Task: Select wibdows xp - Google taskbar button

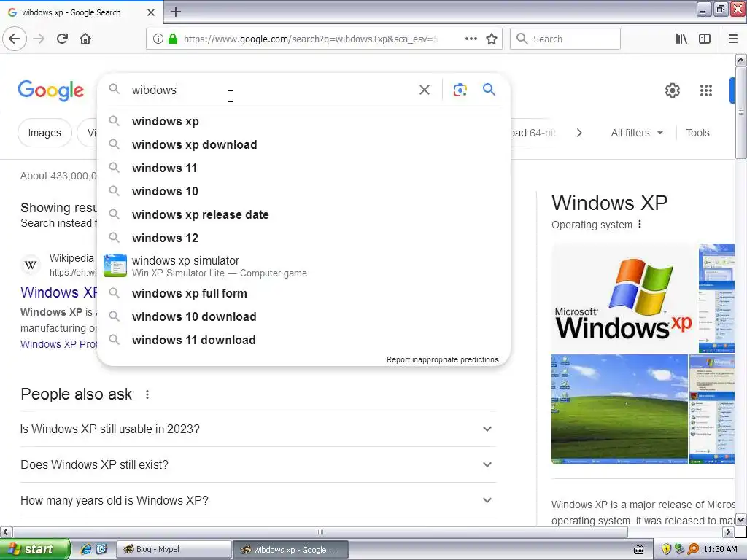Action: pyautogui.click(x=290, y=550)
